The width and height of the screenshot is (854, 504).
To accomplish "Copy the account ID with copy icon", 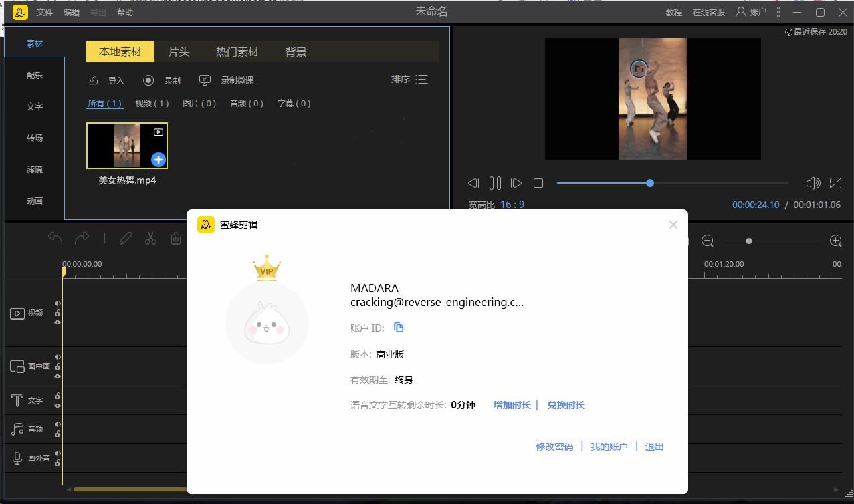I will [x=399, y=328].
